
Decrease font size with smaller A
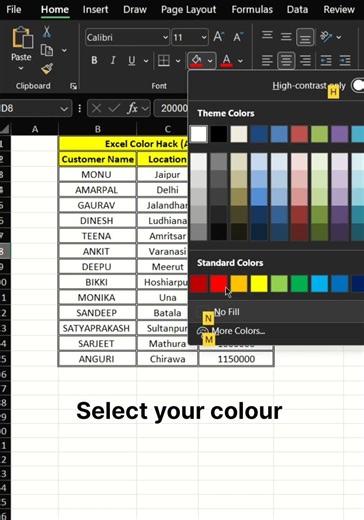click(x=238, y=37)
